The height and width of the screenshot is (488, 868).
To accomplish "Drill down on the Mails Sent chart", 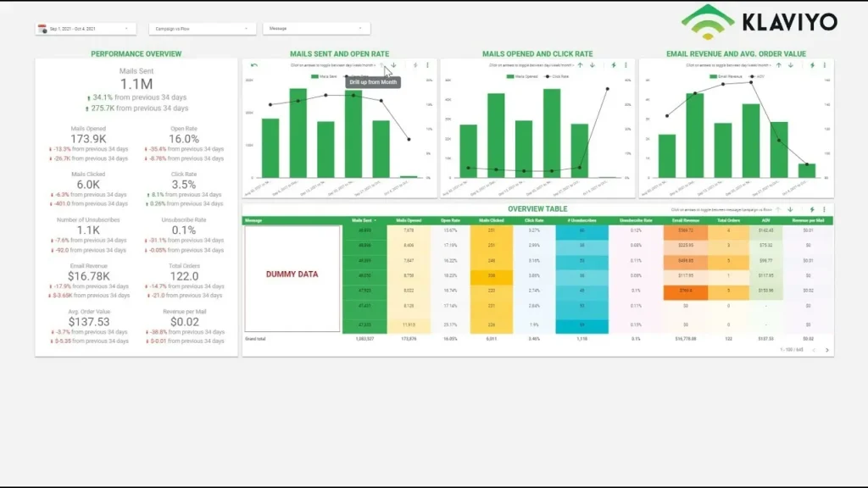I will pos(394,65).
